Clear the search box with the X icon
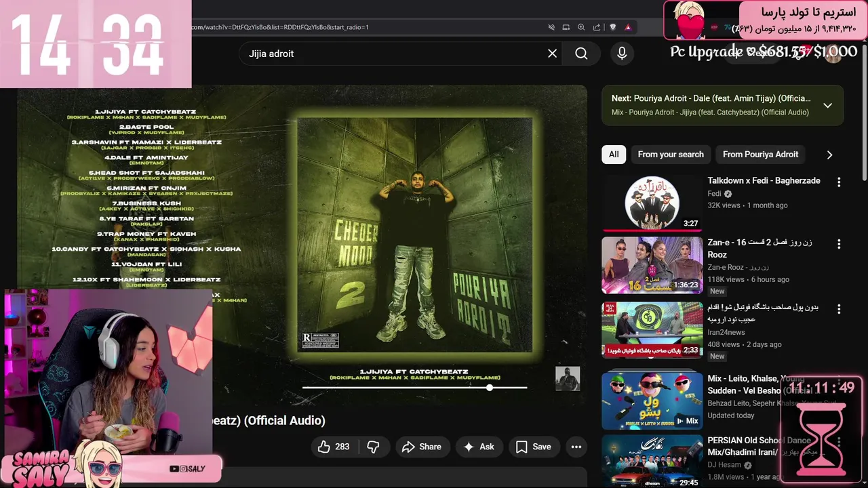This screenshot has width=868, height=488. point(552,54)
